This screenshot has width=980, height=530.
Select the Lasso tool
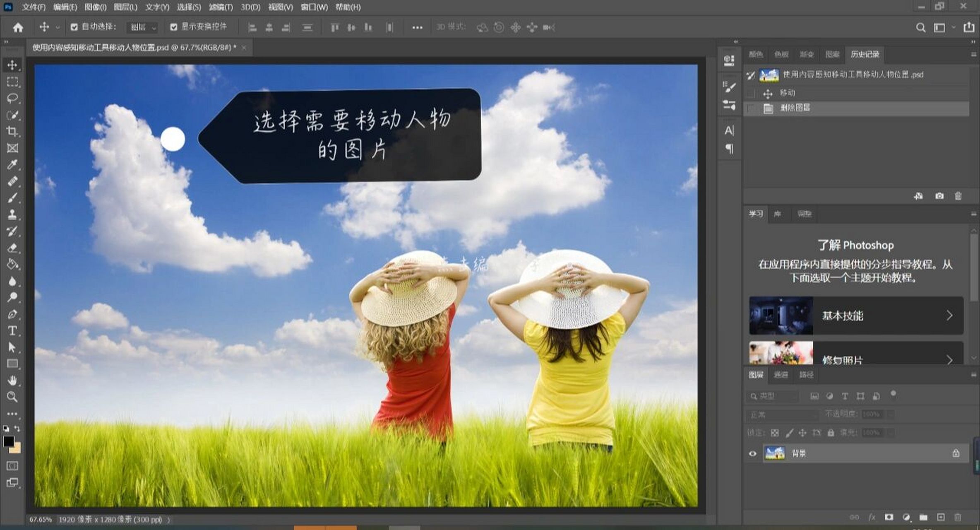click(12, 98)
